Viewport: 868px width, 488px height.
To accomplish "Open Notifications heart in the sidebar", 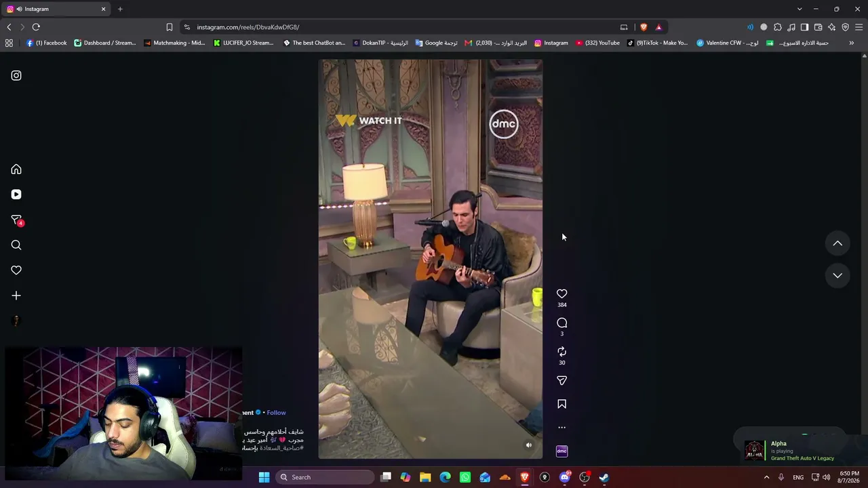I will coord(16,270).
